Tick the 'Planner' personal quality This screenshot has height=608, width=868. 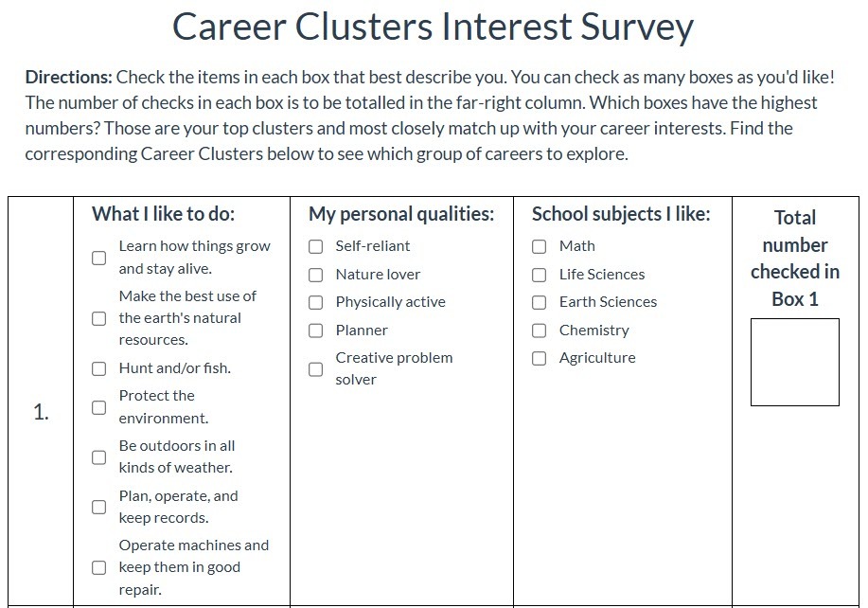click(315, 331)
